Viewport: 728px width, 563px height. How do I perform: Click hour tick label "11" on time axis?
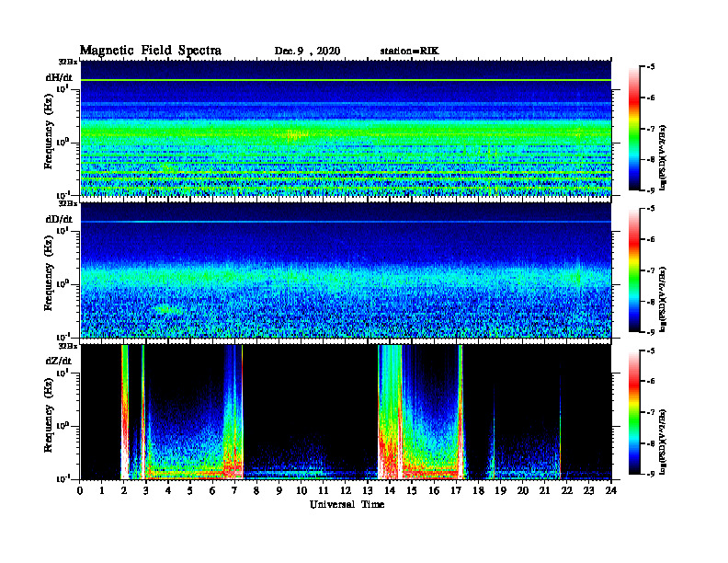click(324, 491)
